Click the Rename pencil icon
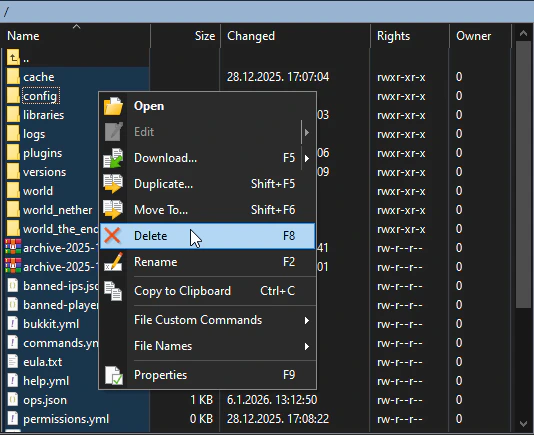 113,262
